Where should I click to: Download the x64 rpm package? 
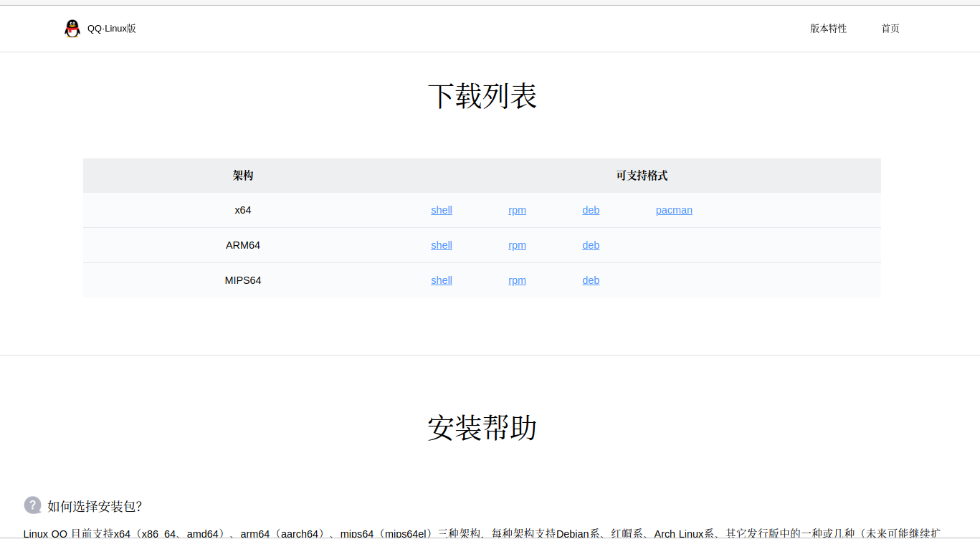(x=517, y=210)
